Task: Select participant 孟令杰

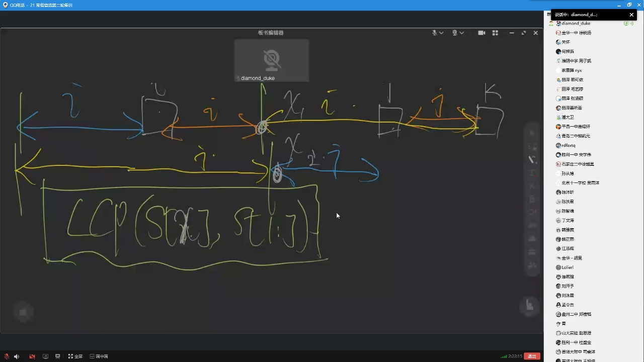Action: (x=568, y=305)
